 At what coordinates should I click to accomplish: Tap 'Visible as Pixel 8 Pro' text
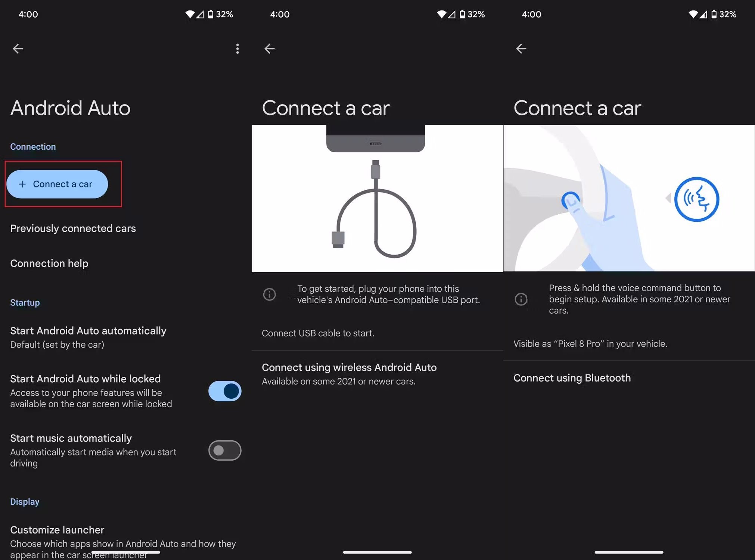(x=590, y=343)
